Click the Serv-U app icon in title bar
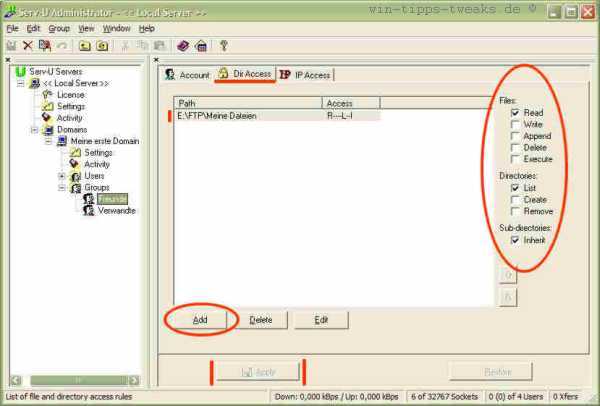The height and width of the screenshot is (406, 600). (10, 12)
